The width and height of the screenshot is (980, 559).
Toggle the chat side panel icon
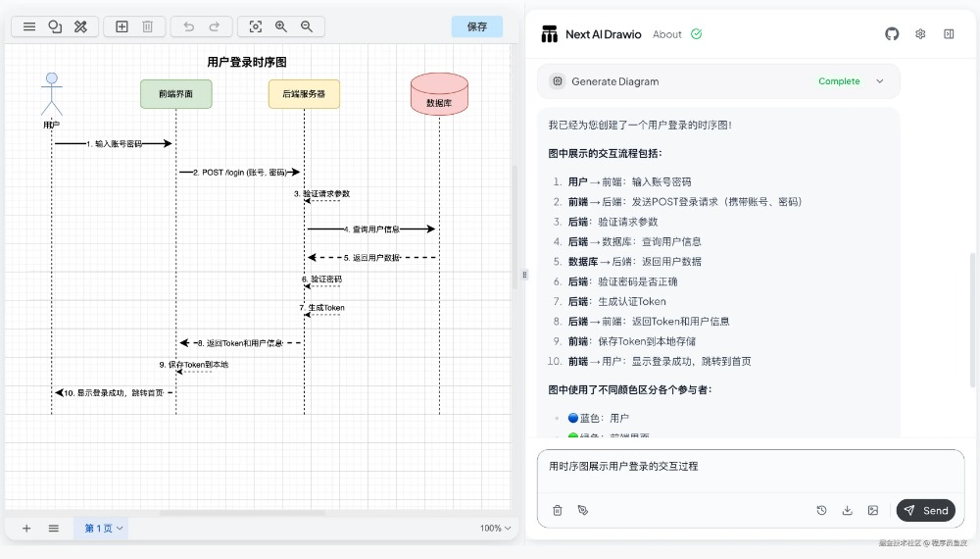point(949,33)
